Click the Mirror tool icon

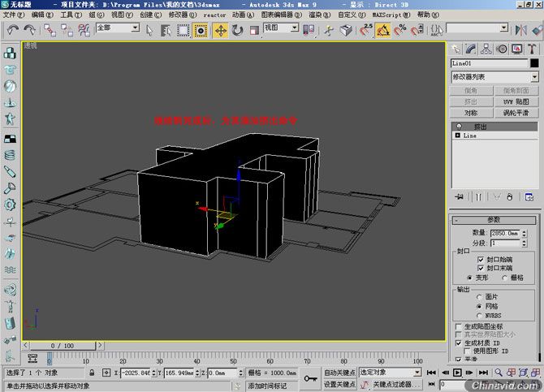point(520,30)
